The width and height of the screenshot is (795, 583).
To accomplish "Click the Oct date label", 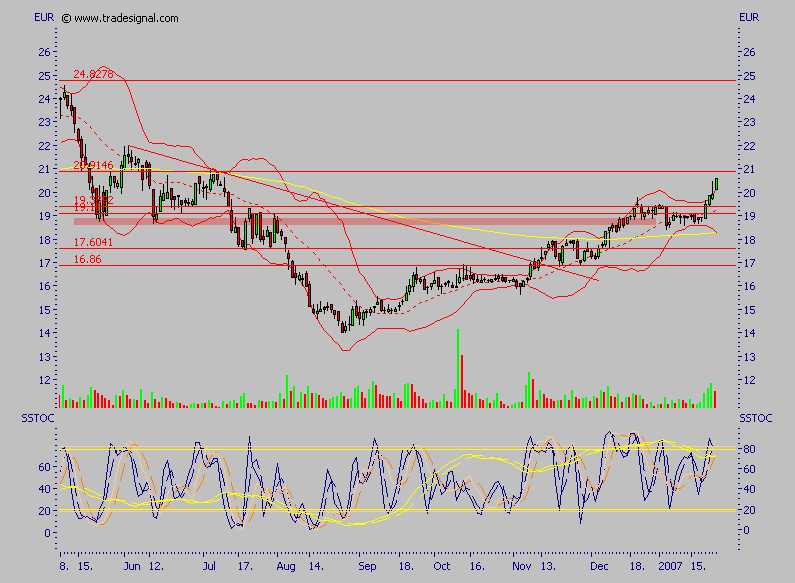I will [x=442, y=566].
